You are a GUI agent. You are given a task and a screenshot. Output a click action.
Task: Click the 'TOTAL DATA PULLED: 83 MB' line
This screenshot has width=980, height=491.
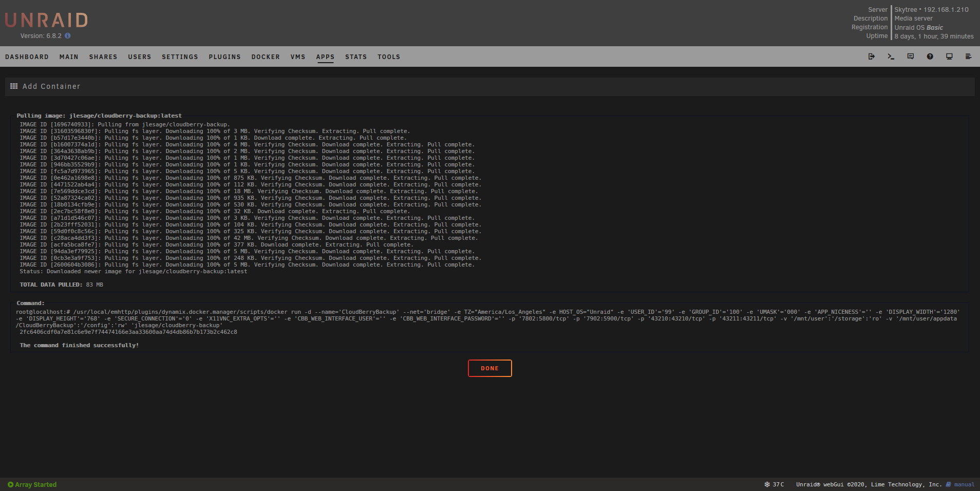click(61, 285)
